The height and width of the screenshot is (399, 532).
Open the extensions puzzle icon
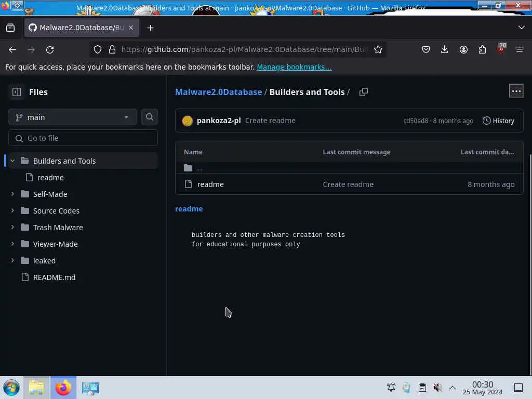(x=482, y=49)
